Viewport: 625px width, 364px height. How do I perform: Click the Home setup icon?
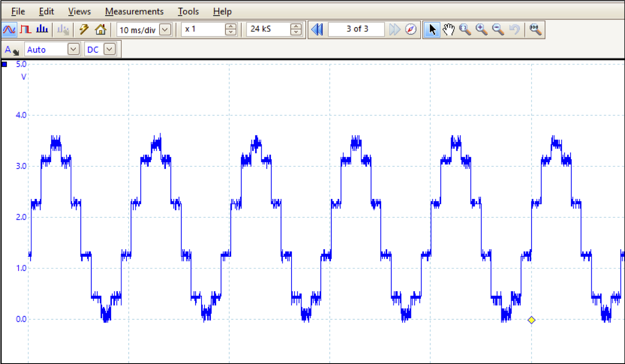tap(101, 30)
